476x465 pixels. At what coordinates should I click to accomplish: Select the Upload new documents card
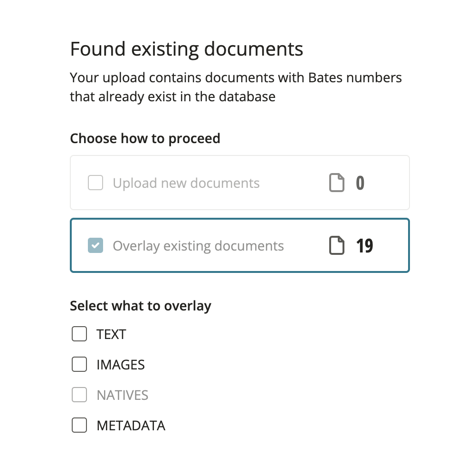(x=239, y=183)
